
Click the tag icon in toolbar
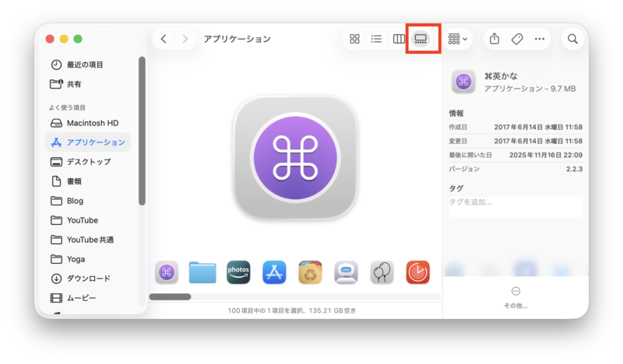pyautogui.click(x=517, y=39)
